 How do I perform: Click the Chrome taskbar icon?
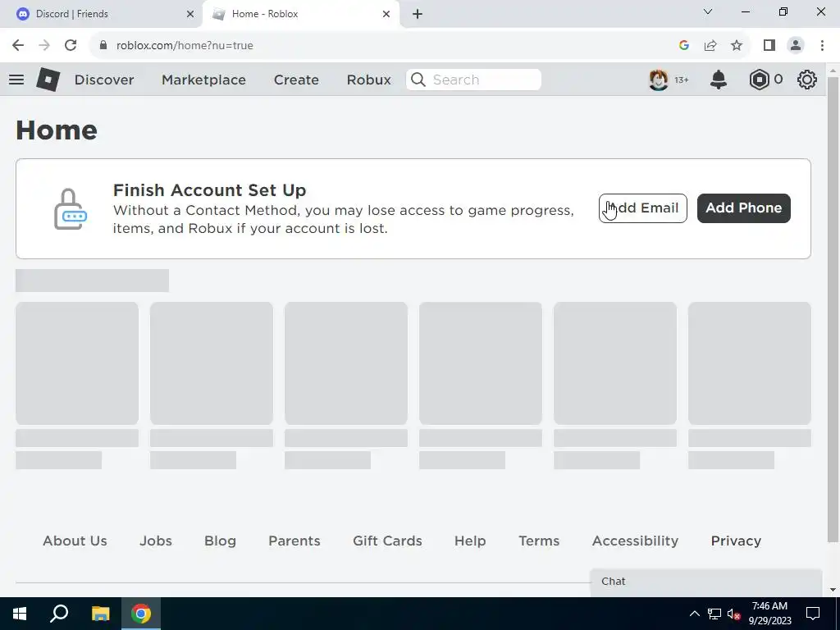click(141, 614)
